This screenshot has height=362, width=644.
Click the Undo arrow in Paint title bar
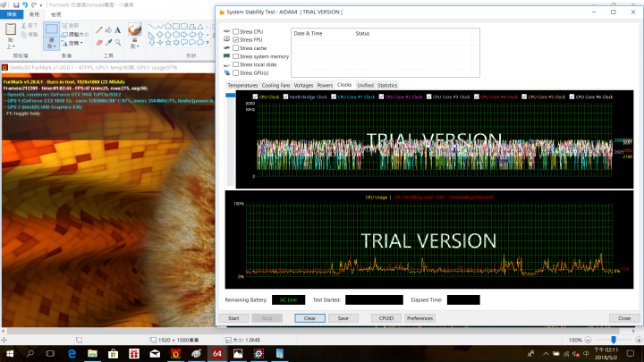click(x=25, y=5)
